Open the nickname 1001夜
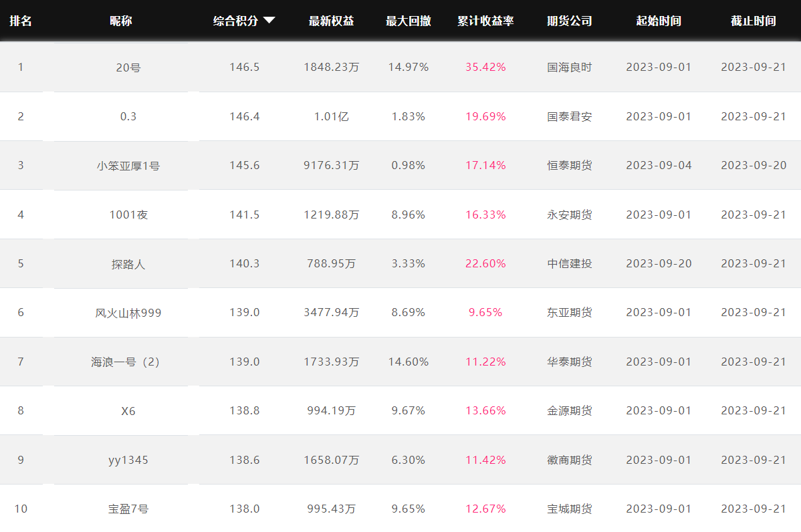This screenshot has height=532, width=801. tap(128, 215)
